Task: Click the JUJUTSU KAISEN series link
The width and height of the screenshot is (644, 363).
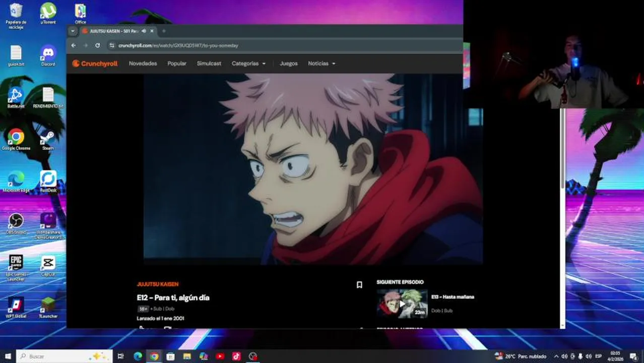Action: (158, 284)
